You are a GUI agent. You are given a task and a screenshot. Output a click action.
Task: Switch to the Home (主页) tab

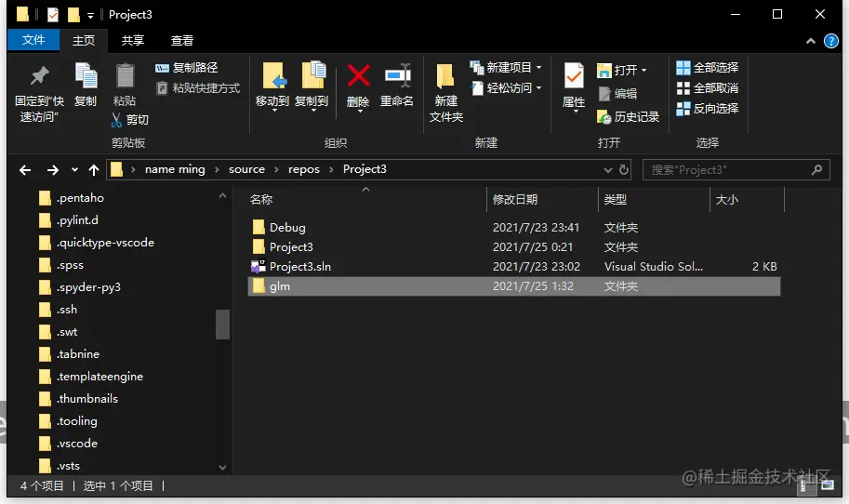[x=84, y=41]
